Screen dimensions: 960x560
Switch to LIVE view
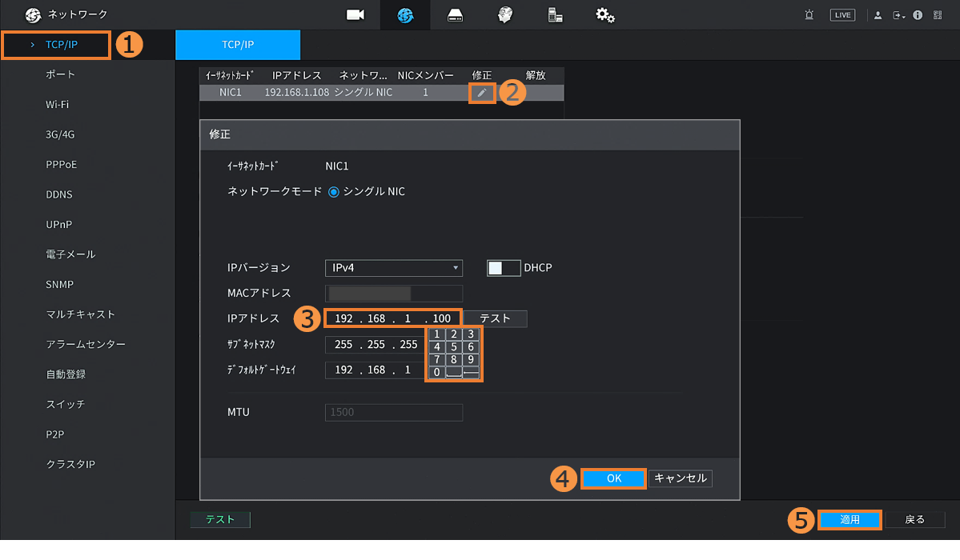tap(842, 15)
